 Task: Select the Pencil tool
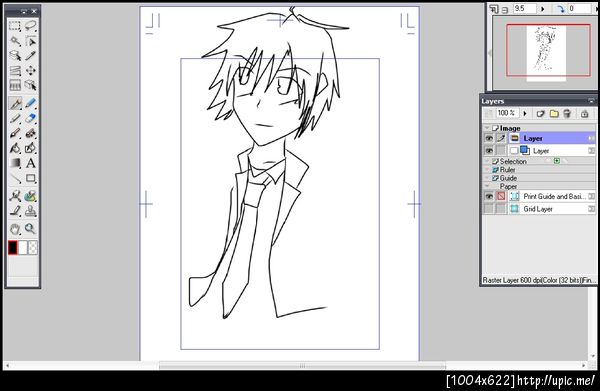click(15, 118)
